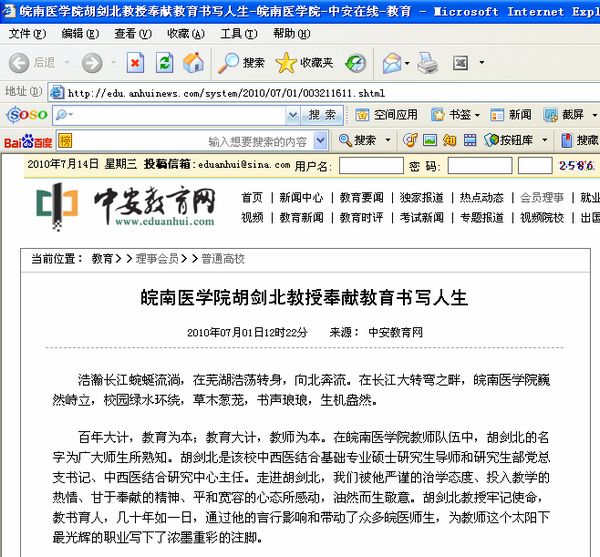Open 书签 bookmarks on SOSO toolbar

(452, 115)
